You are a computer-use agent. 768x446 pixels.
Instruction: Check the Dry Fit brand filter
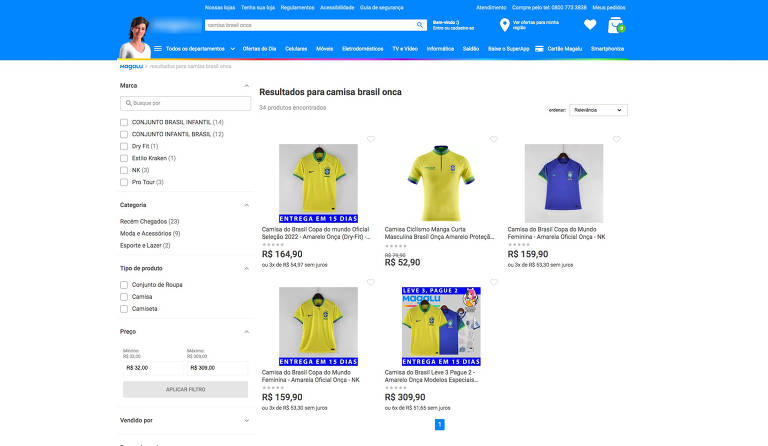(124, 146)
